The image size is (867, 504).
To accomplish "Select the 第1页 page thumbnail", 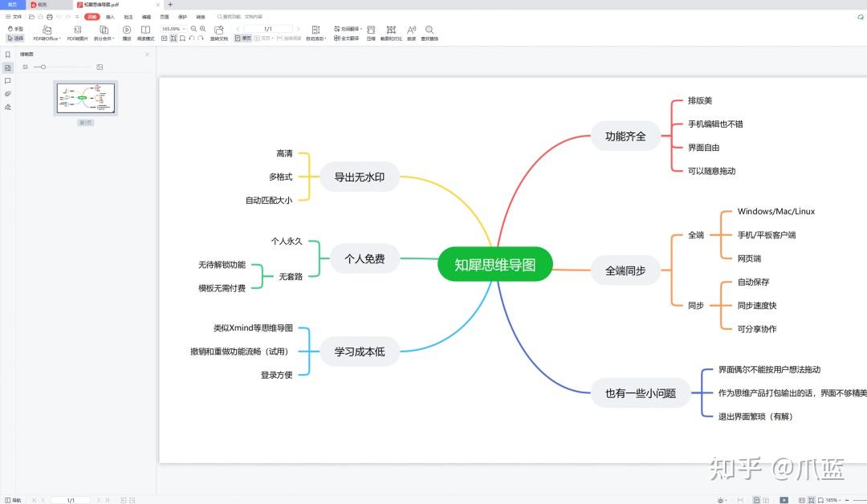I will point(85,98).
